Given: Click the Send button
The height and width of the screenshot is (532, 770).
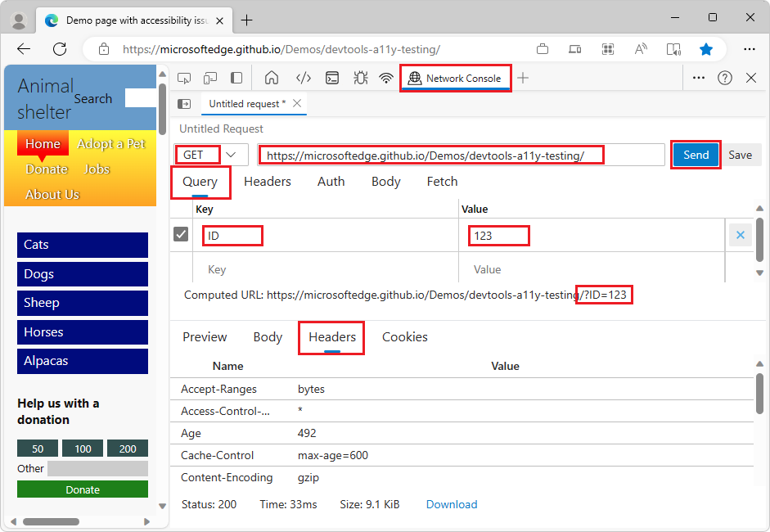Looking at the screenshot, I should [x=695, y=155].
